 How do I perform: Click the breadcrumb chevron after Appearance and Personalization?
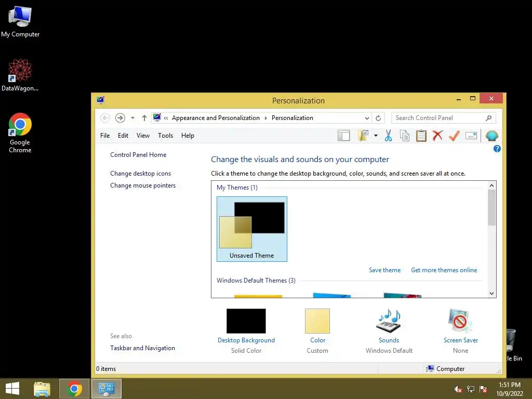(x=265, y=118)
